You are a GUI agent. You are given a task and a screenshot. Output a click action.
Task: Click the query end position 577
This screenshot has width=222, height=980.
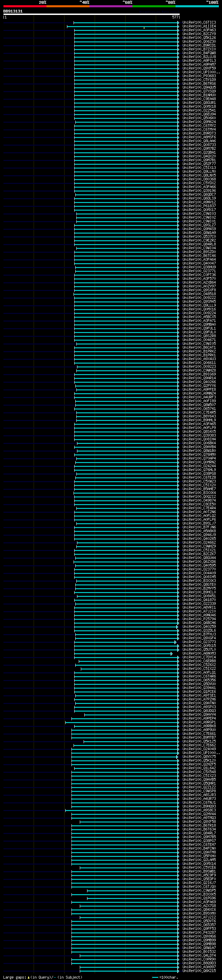[x=175, y=17]
